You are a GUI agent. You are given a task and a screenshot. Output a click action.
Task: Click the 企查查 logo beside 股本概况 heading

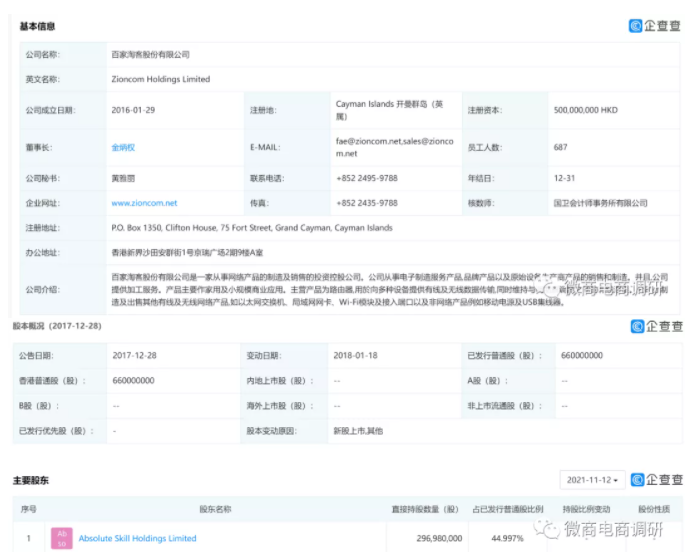click(x=656, y=326)
